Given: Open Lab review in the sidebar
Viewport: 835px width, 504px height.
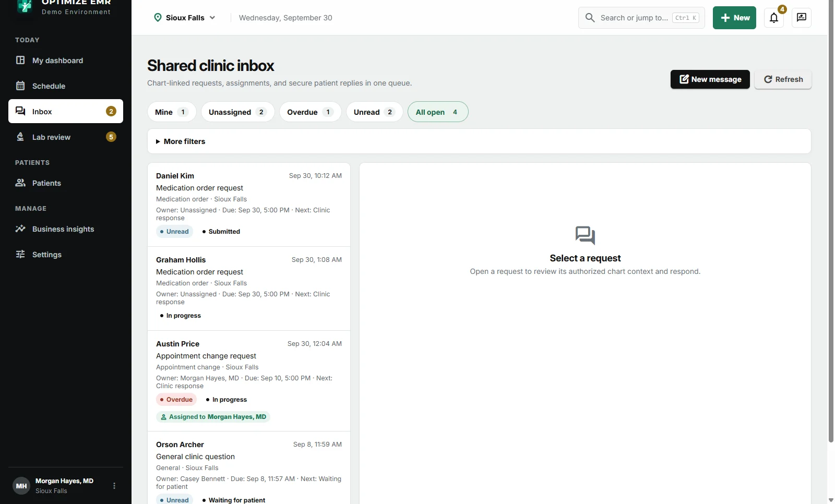Looking at the screenshot, I should pos(66,137).
